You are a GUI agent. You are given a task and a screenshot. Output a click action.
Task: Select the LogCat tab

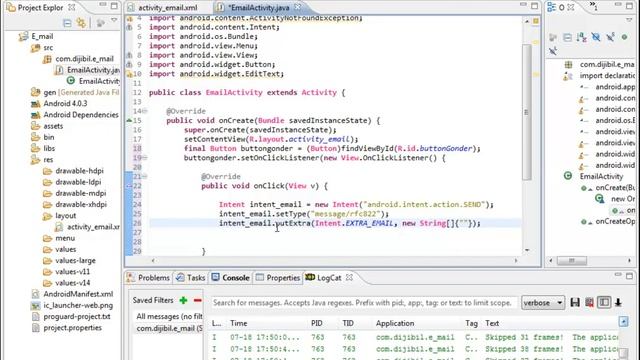point(324,278)
